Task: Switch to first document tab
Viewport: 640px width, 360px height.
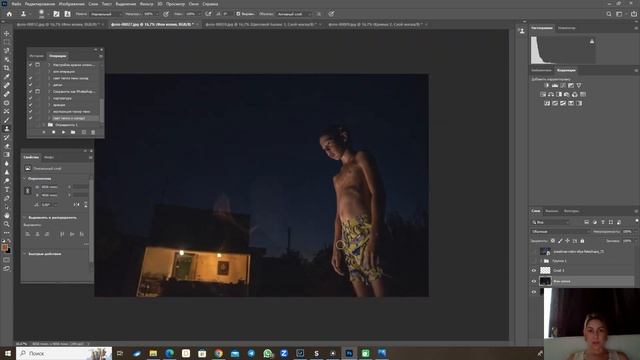Action: coord(58,24)
